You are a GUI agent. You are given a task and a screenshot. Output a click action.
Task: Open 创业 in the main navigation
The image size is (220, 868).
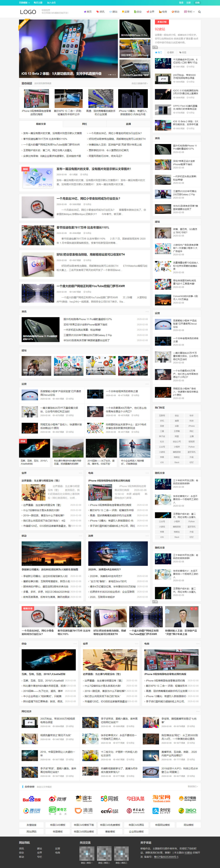(138, 12)
